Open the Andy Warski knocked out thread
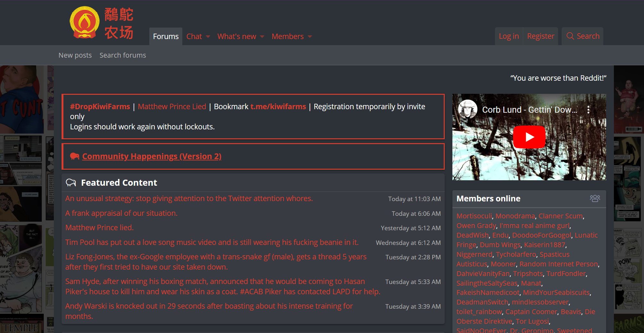 tap(209, 311)
